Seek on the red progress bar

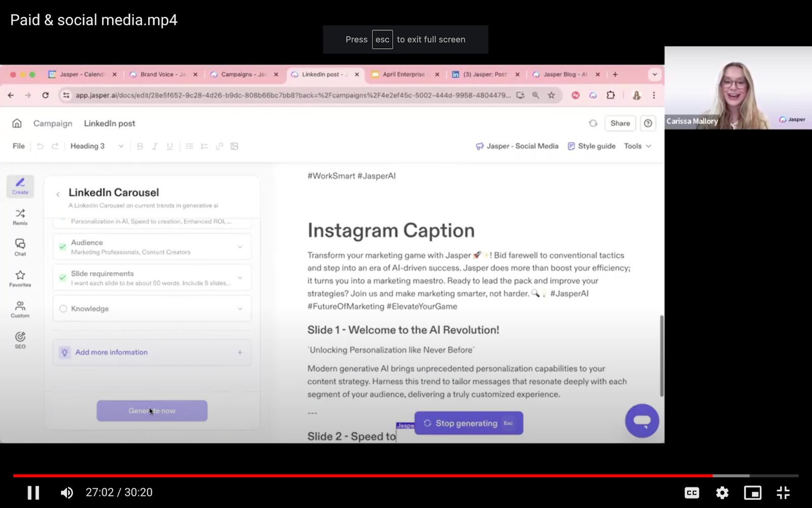[363, 476]
